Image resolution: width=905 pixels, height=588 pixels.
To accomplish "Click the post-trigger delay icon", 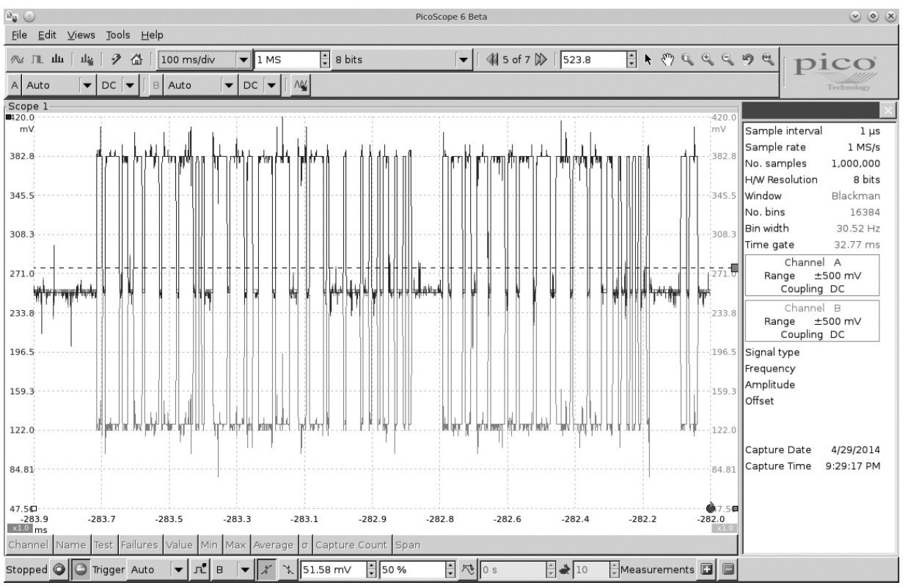I will (469, 570).
